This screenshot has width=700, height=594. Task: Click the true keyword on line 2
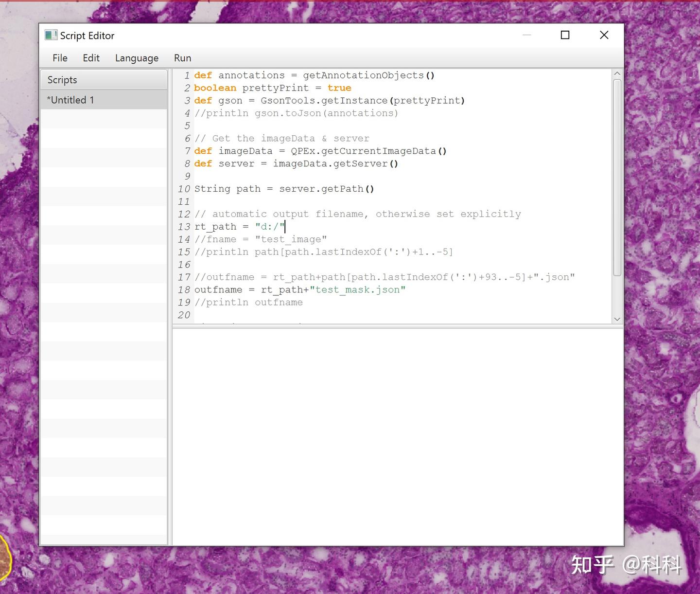(x=339, y=88)
